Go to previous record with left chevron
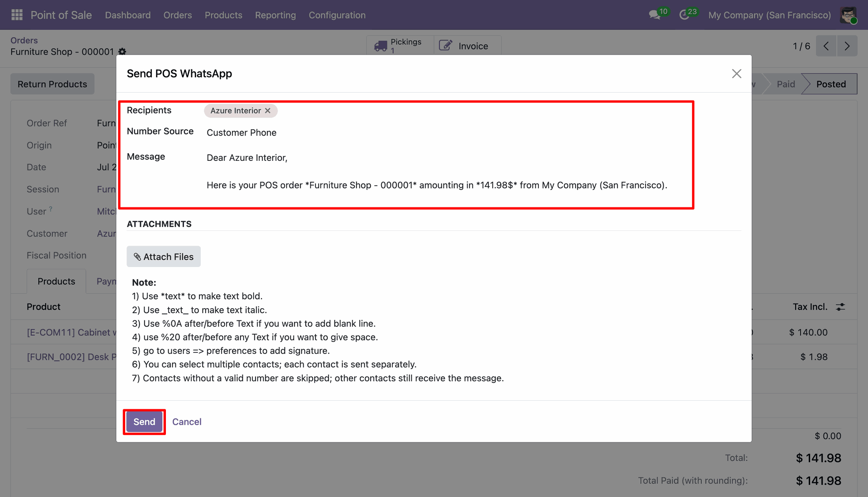The image size is (868, 497). coord(826,46)
